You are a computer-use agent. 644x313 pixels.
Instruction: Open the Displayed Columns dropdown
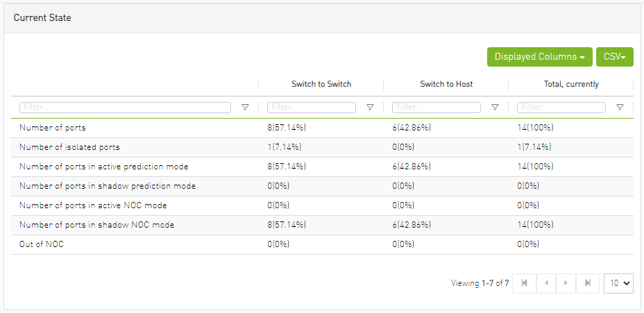[539, 57]
